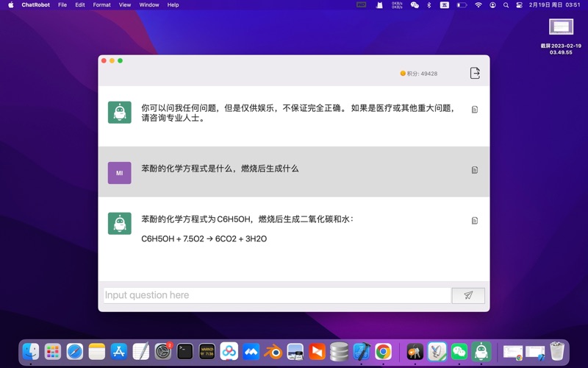Open the minimized Chrome window in the Dock
This screenshot has height=368, width=588.
tap(512, 353)
